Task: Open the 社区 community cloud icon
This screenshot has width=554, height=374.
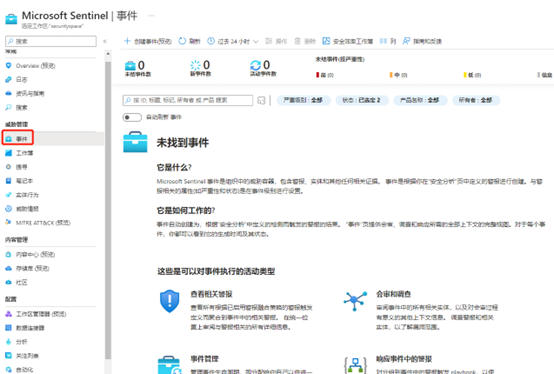Action: 8,282
